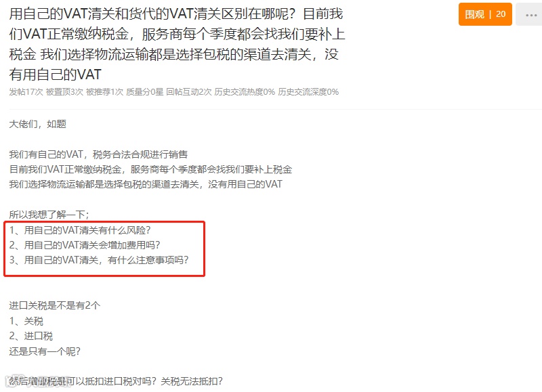Click question 2 about 增加费用
This screenshot has height=392, width=542.
coord(85,245)
